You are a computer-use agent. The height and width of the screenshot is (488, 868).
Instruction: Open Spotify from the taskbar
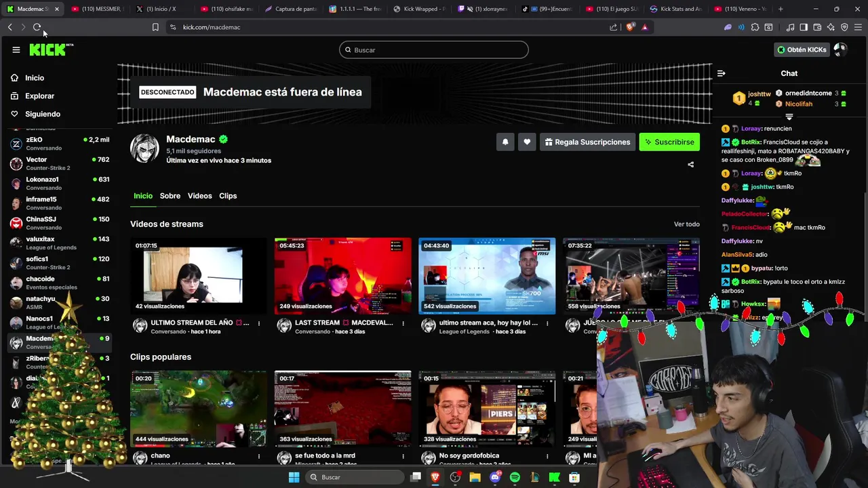coord(515,477)
